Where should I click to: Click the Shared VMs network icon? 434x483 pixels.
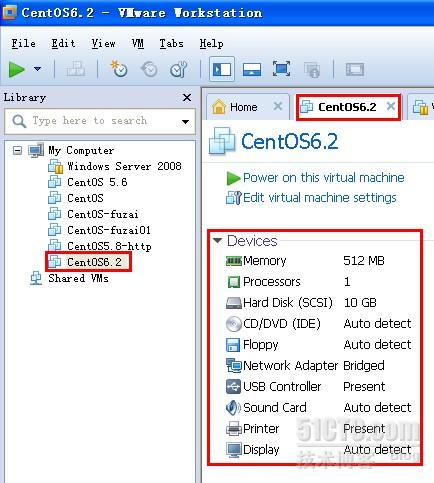pyautogui.click(x=36, y=278)
